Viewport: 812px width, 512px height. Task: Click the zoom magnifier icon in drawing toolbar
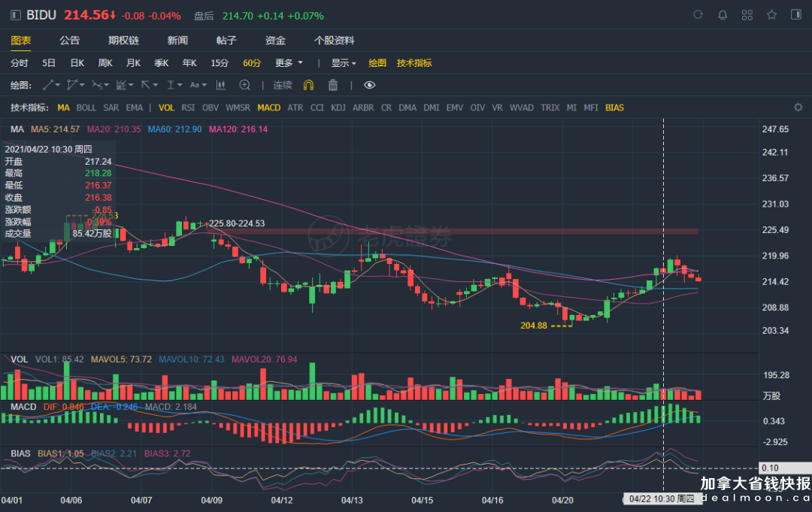click(x=244, y=85)
